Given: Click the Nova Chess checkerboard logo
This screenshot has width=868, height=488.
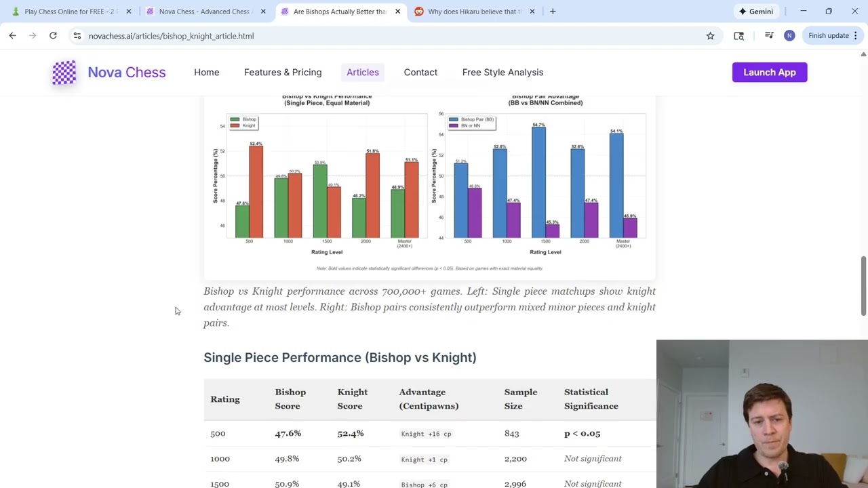Looking at the screenshot, I should click(x=64, y=72).
